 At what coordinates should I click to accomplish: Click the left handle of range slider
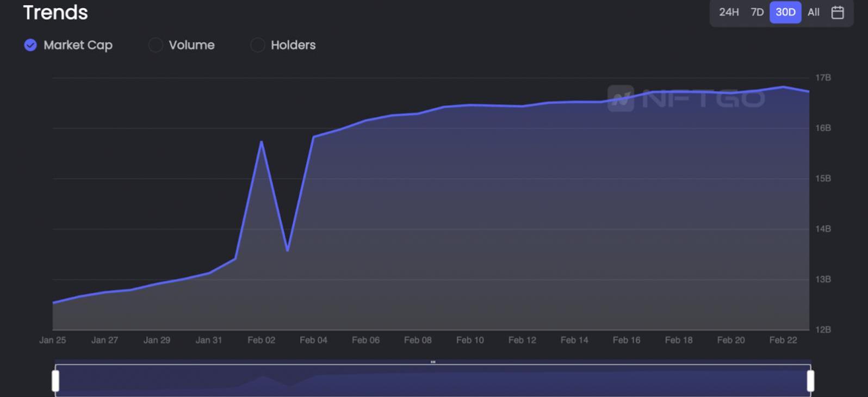(55, 381)
